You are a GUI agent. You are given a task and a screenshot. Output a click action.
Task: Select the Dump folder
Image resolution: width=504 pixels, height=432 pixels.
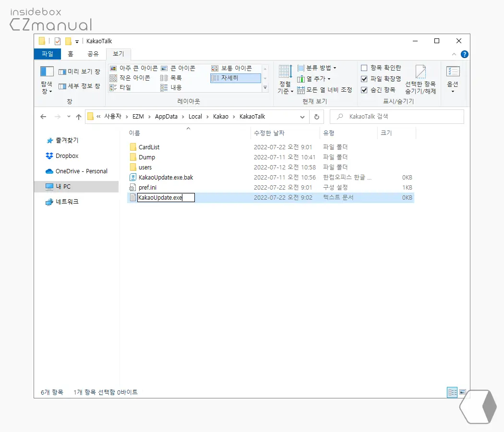[146, 157]
